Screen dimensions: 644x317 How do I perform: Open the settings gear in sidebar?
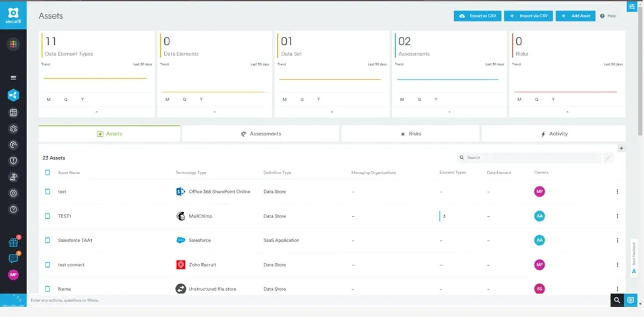coord(13,193)
